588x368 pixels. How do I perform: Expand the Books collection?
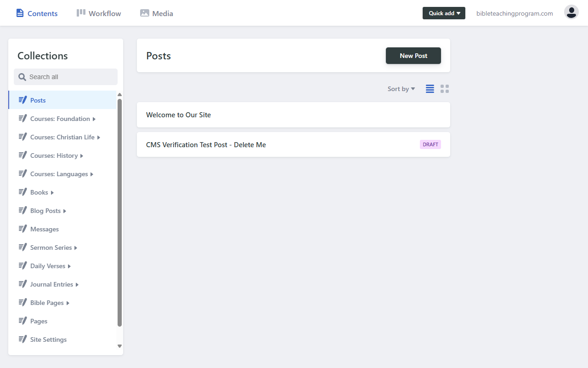(53, 192)
